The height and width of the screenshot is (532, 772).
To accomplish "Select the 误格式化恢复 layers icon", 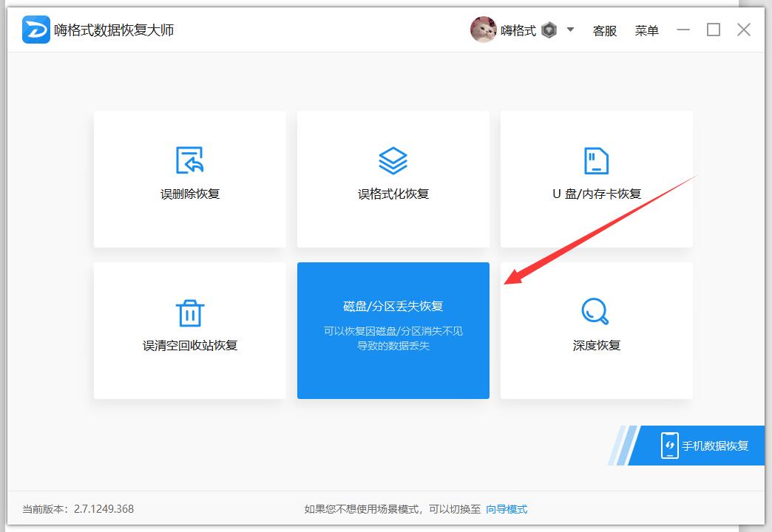I will [393, 160].
